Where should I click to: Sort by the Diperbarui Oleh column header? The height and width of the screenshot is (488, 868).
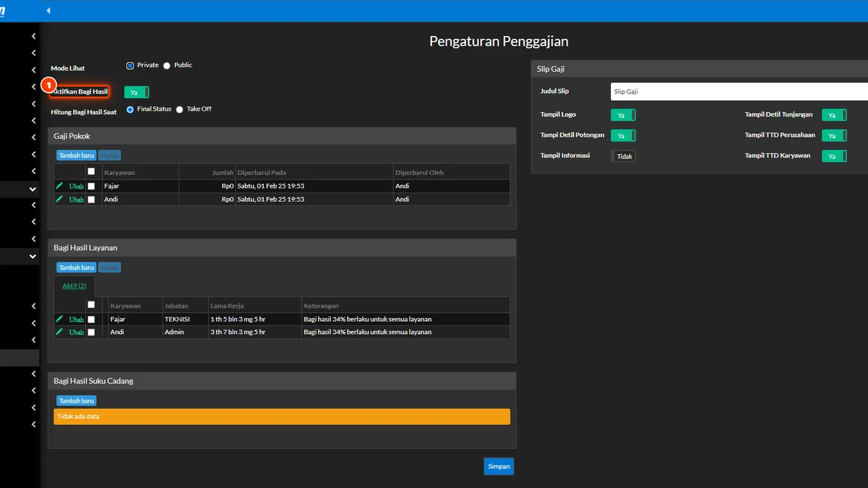coord(452,172)
